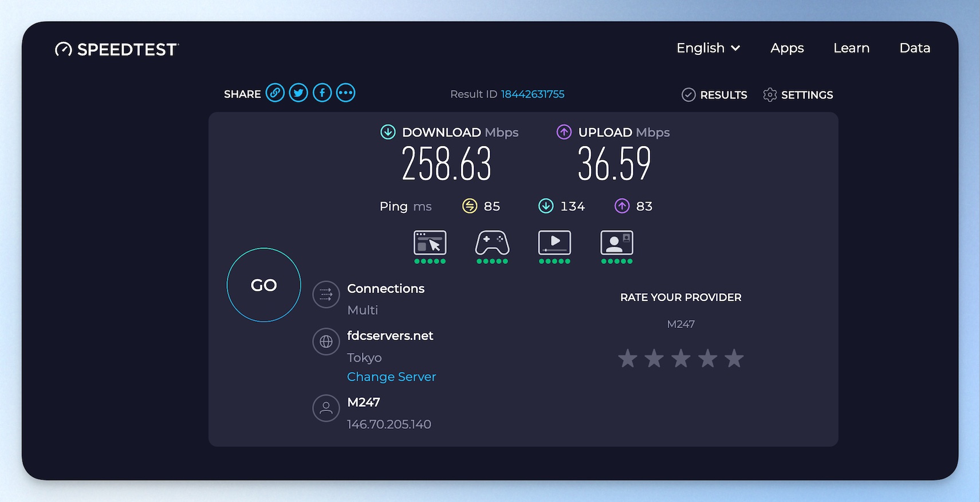Viewport: 980px width, 502px height.
Task: Open the Learn menu
Action: pyautogui.click(x=851, y=48)
